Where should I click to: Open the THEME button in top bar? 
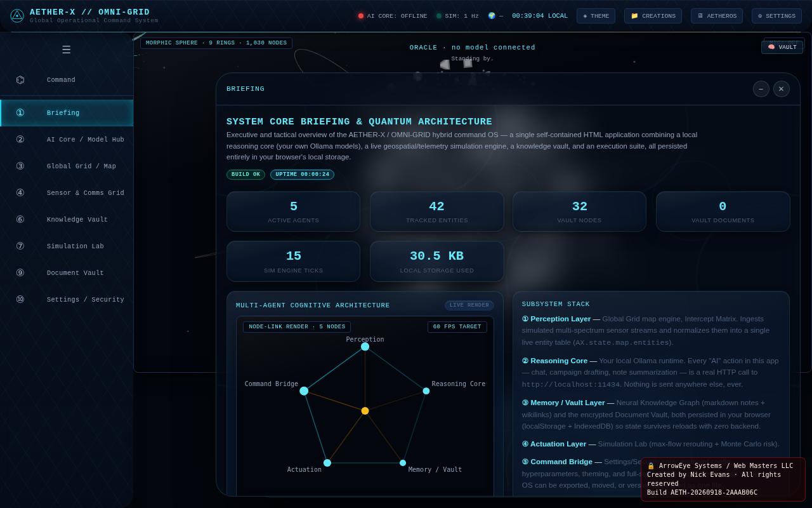[x=596, y=16]
